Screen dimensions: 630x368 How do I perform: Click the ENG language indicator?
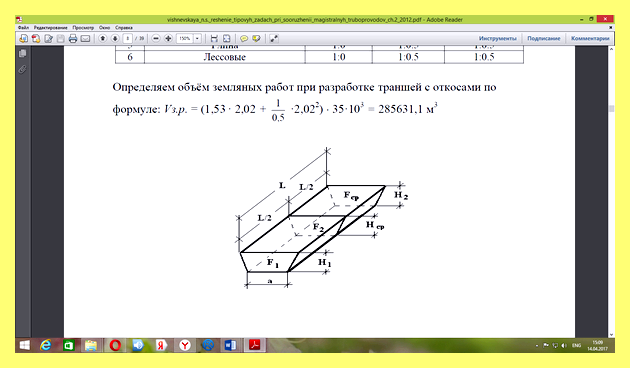click(x=577, y=346)
